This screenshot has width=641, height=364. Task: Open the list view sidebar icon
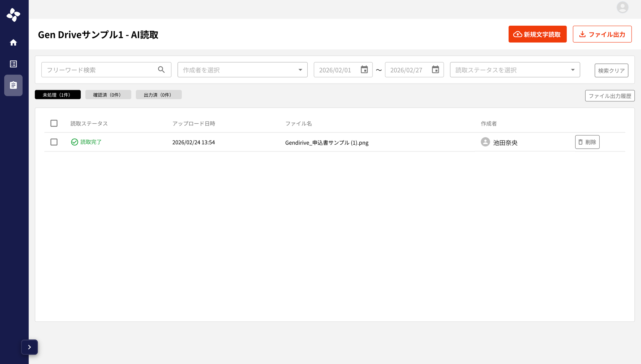13,64
